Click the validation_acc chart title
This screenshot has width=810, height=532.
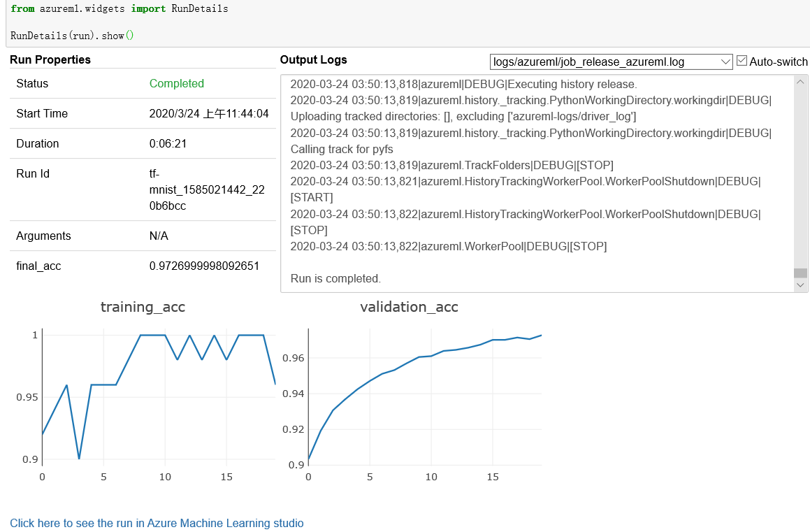coord(409,307)
